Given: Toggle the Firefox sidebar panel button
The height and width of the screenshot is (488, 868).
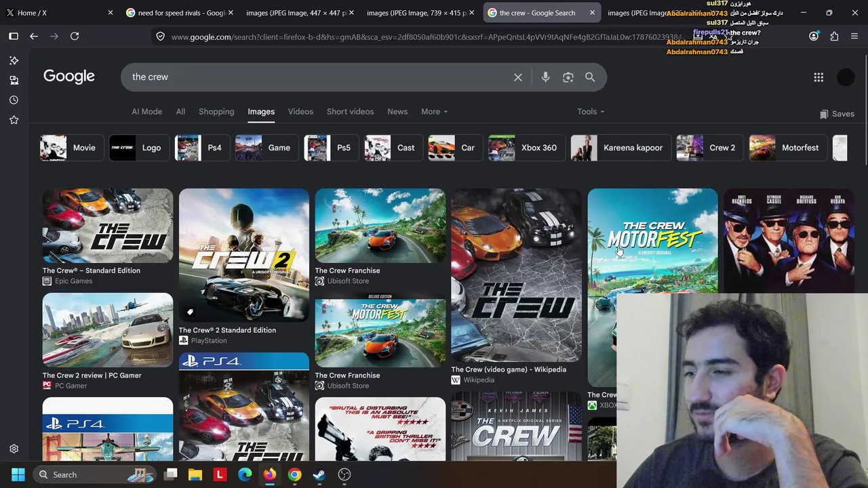Looking at the screenshot, I should pyautogui.click(x=14, y=36).
